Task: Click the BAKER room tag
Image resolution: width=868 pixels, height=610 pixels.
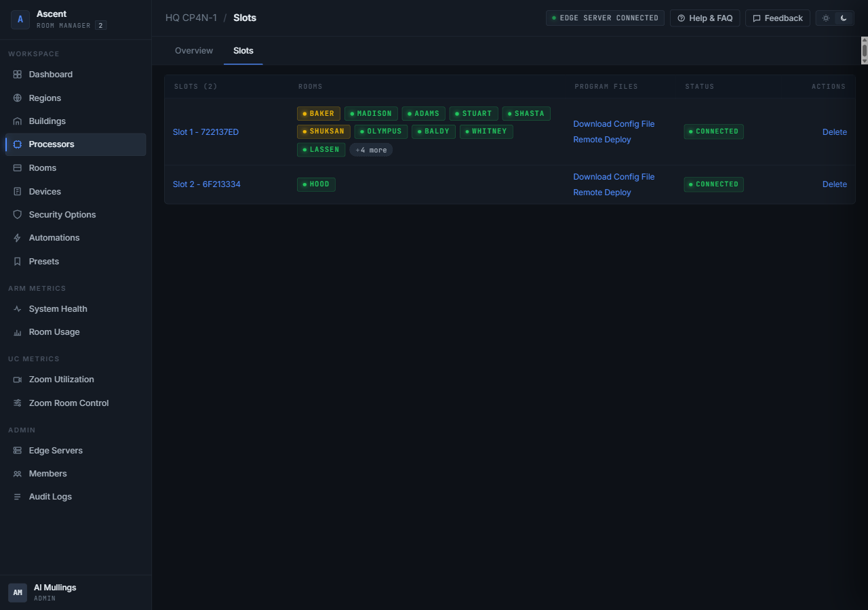Action: pyautogui.click(x=319, y=114)
